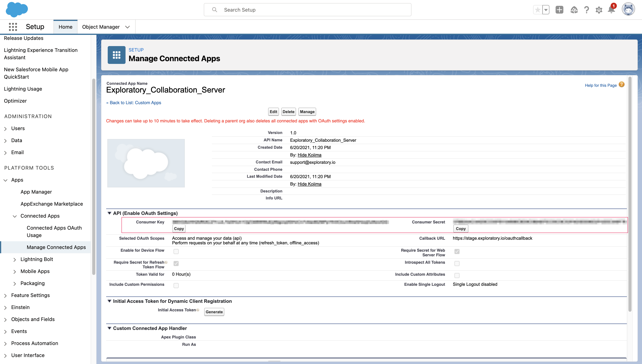Click the orange help icon beside Help for this Page
This screenshot has height=364, width=642.
click(x=622, y=85)
